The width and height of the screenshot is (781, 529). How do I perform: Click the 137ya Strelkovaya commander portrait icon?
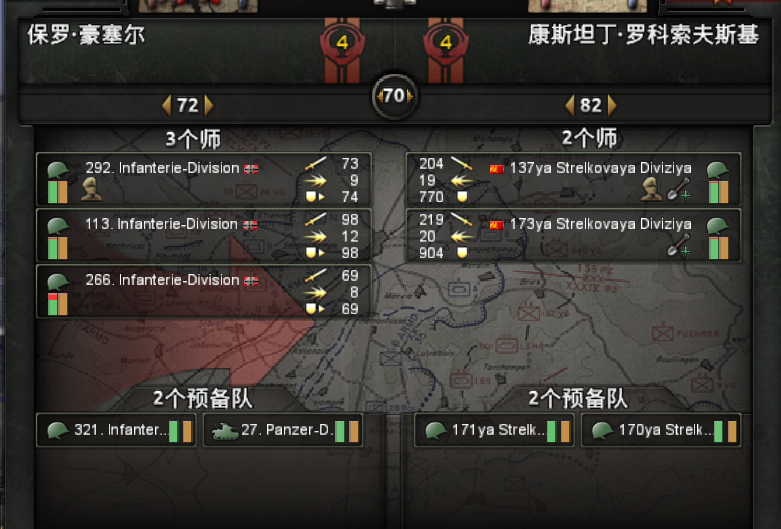[651, 190]
